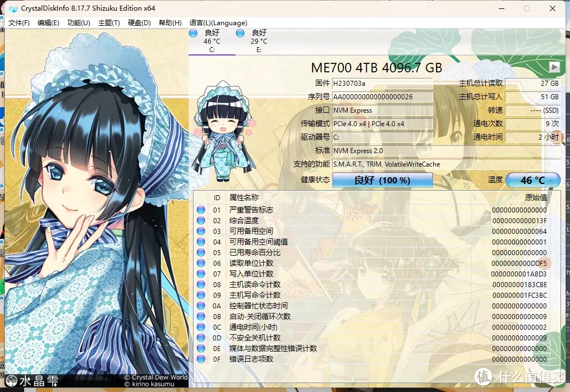Click the 属性名称 column header
The image size is (570, 392).
(x=243, y=197)
